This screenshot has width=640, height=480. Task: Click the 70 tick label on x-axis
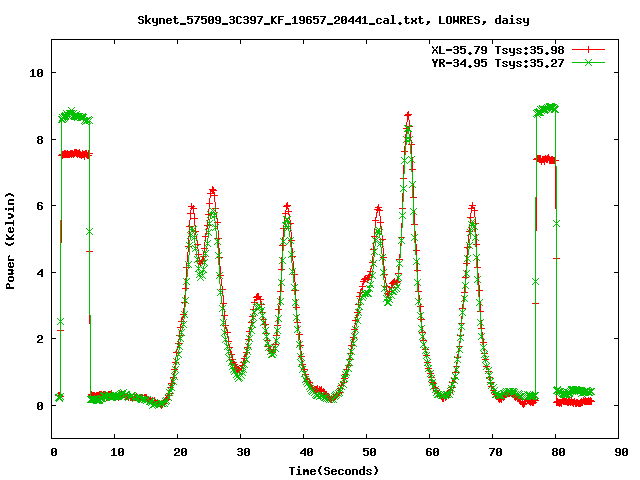point(493,452)
